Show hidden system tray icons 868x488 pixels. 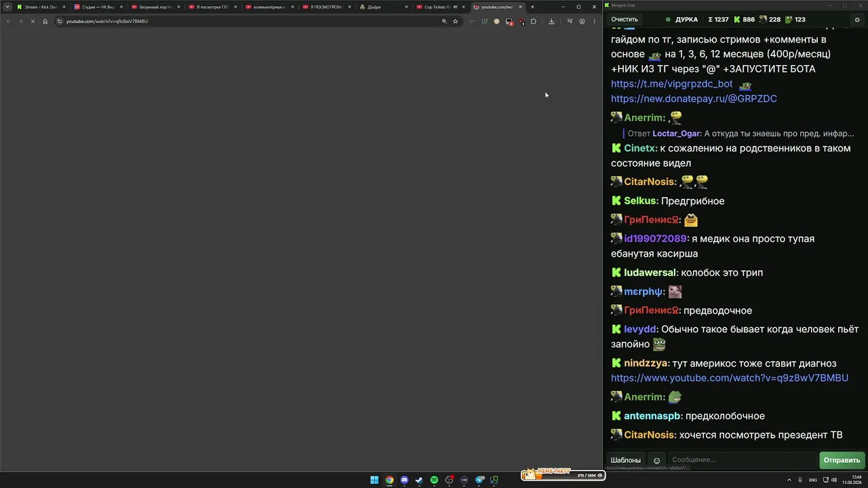789,480
